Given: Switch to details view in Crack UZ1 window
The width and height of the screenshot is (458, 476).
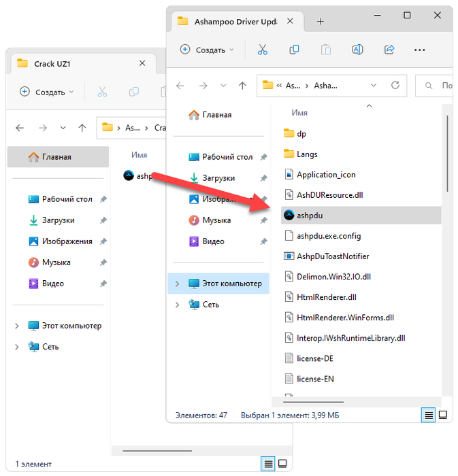Looking at the screenshot, I should point(268,464).
